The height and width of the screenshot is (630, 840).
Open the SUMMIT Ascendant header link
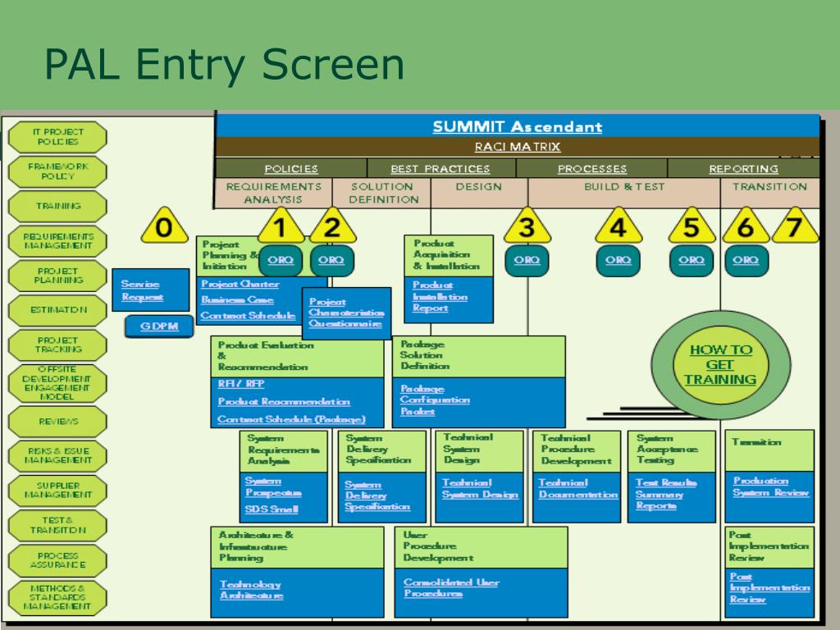click(518, 127)
